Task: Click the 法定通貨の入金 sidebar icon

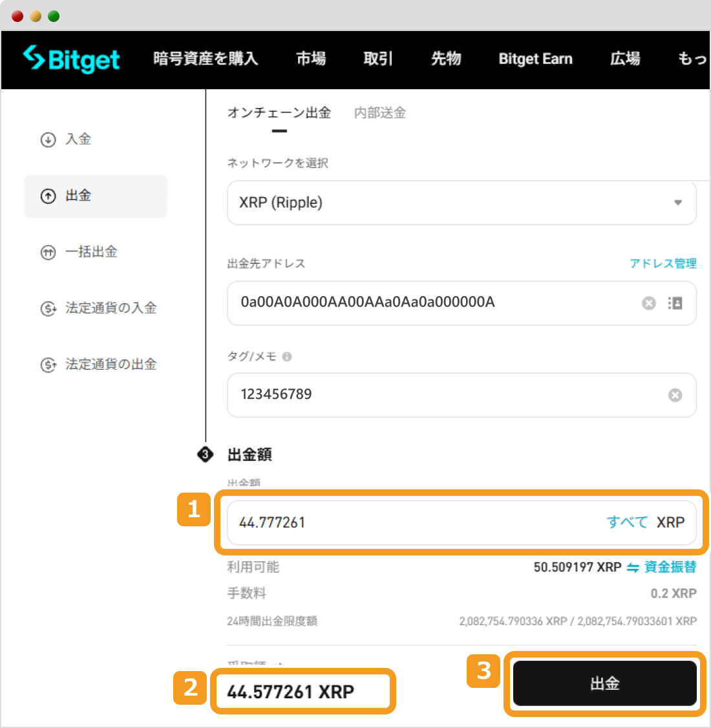Action: [x=48, y=308]
